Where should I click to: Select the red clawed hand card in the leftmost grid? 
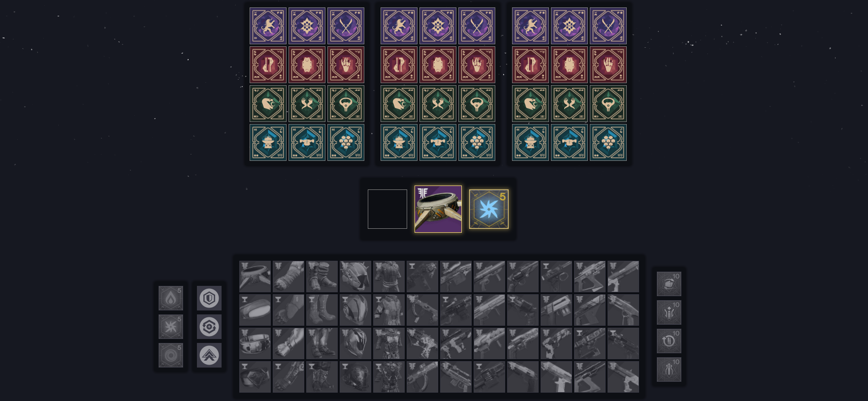point(346,64)
